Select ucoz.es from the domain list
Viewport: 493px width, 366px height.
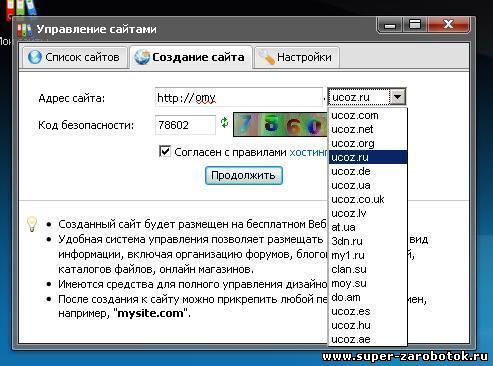tap(368, 311)
